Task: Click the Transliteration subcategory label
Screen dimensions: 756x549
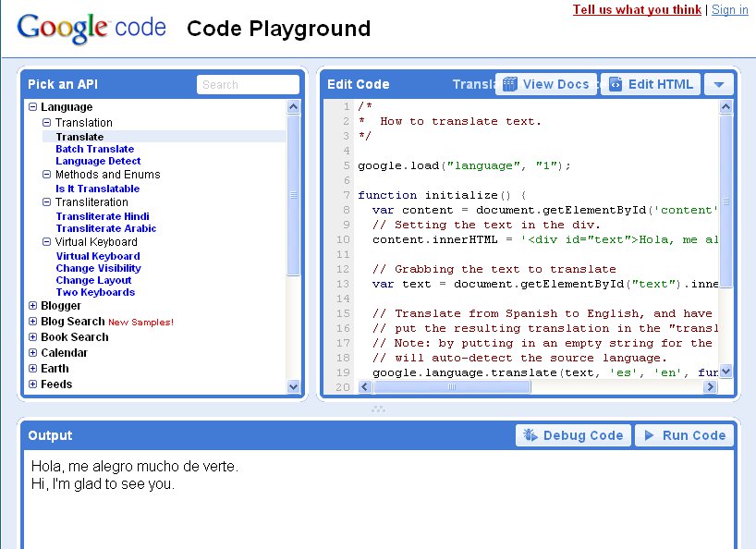Action: (x=91, y=202)
